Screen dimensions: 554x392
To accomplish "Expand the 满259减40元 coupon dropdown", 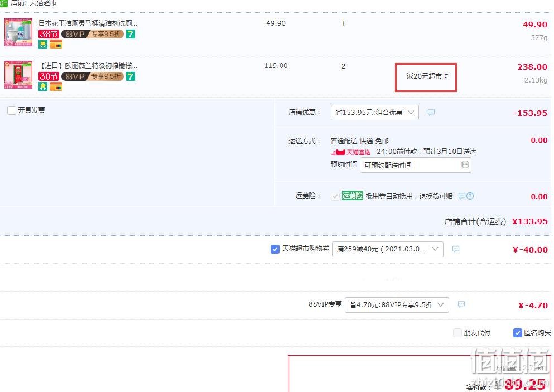I will 388,249.
